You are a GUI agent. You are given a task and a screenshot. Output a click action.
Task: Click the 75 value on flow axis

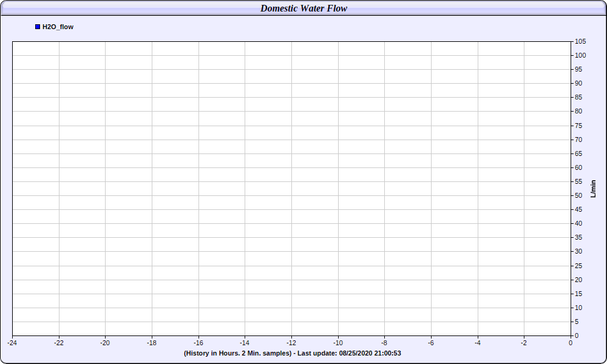click(578, 126)
